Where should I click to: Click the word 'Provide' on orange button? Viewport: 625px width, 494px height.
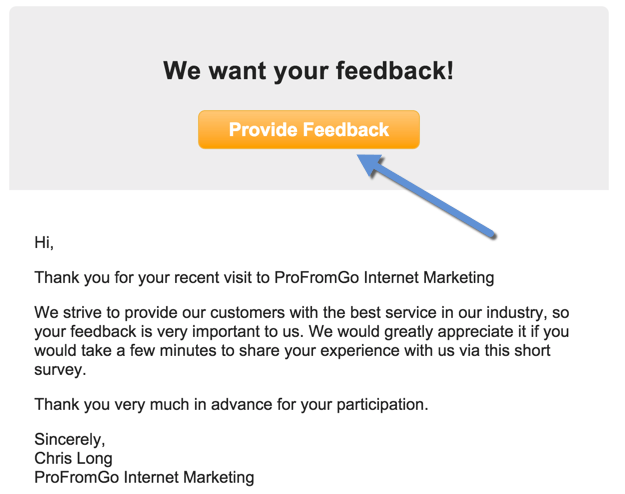pos(263,130)
